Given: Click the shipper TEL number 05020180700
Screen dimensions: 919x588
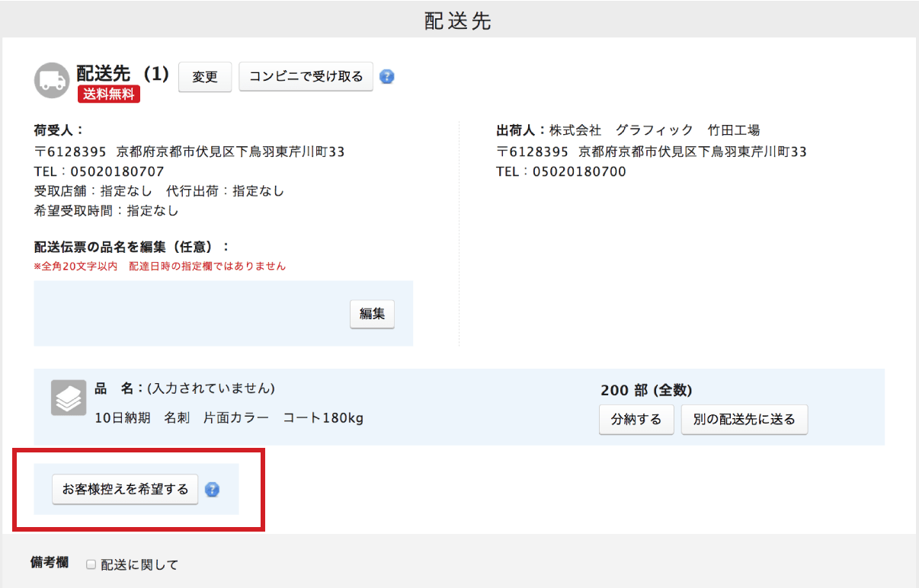Looking at the screenshot, I should pyautogui.click(x=578, y=171).
